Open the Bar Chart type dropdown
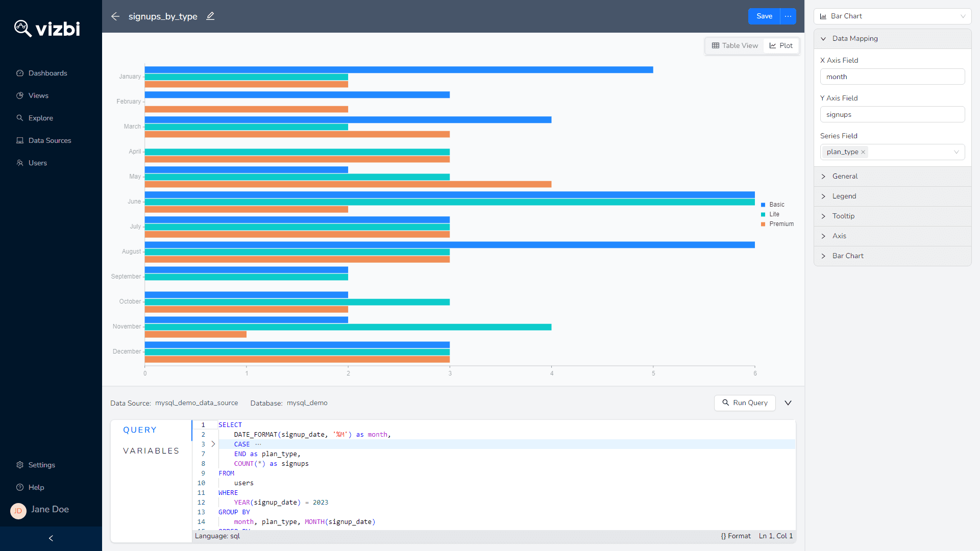 click(892, 16)
